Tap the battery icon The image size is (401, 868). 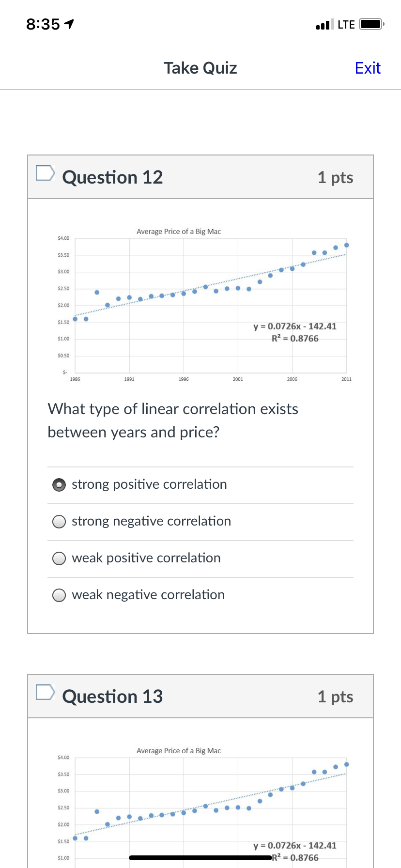pyautogui.click(x=371, y=24)
